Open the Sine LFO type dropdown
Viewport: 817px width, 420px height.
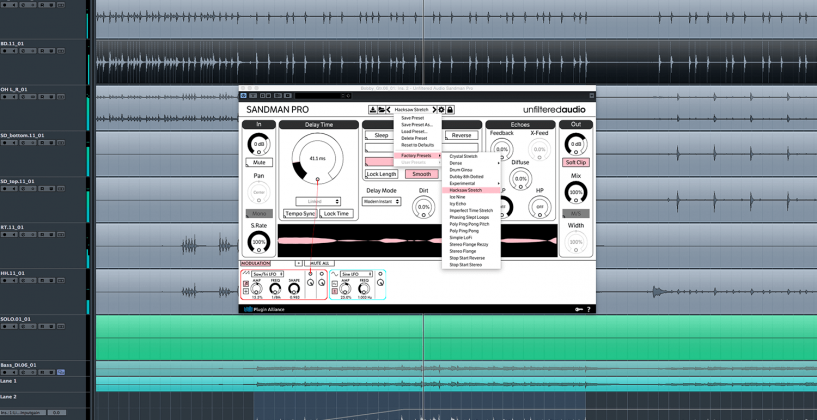[356, 274]
